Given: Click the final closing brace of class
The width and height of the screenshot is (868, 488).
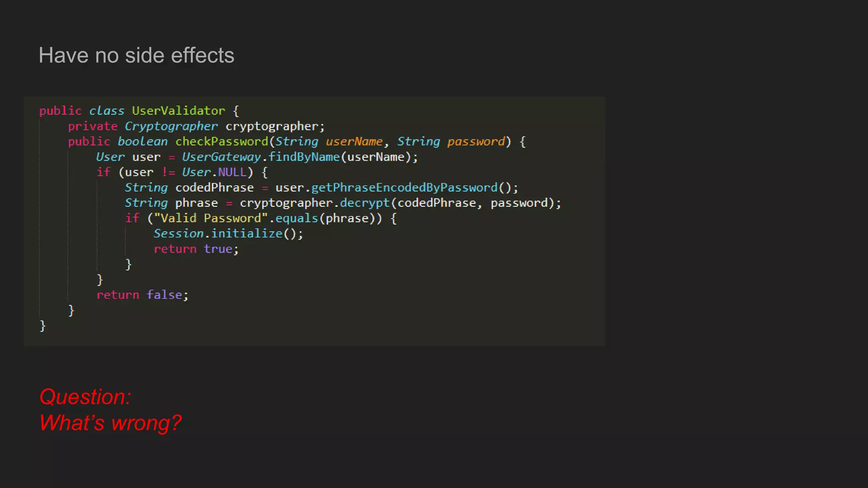Looking at the screenshot, I should [42, 326].
